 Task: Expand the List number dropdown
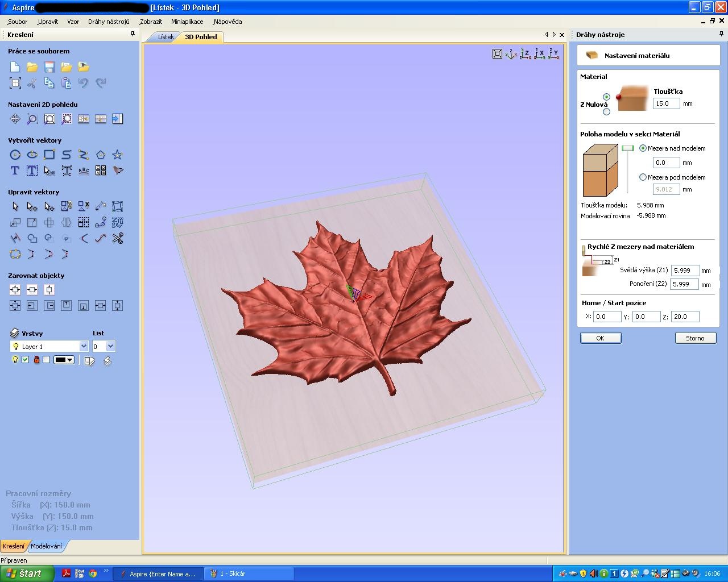(x=110, y=346)
